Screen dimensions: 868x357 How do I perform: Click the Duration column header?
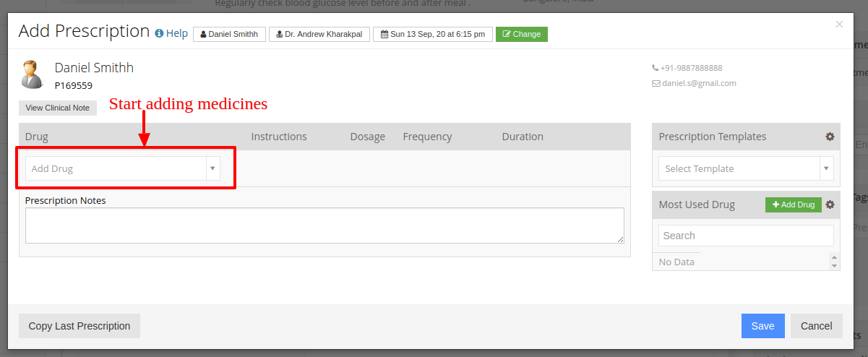tap(523, 137)
